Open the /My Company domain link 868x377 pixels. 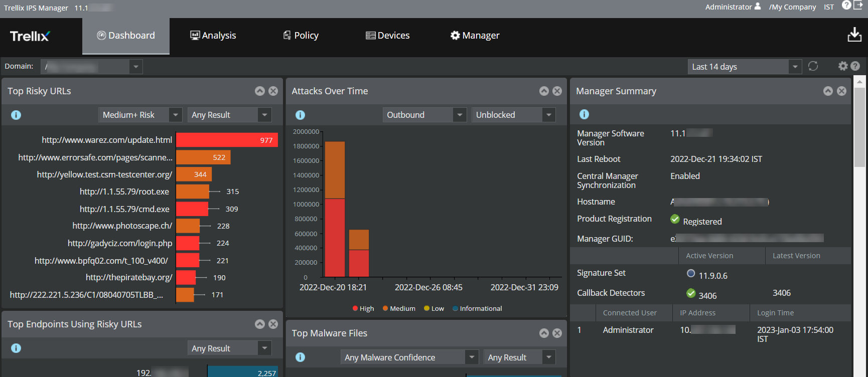[x=792, y=7]
